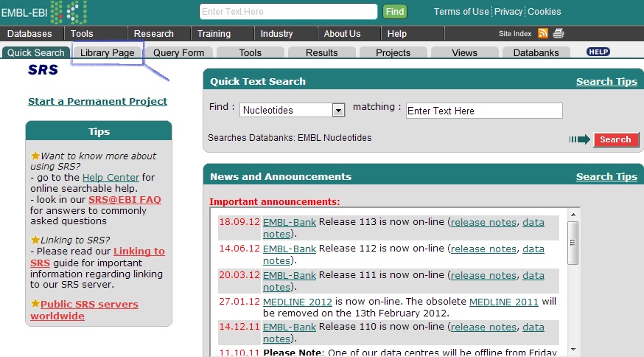The width and height of the screenshot is (644, 357).
Task: Switch to the Query Form tab
Action: point(178,52)
